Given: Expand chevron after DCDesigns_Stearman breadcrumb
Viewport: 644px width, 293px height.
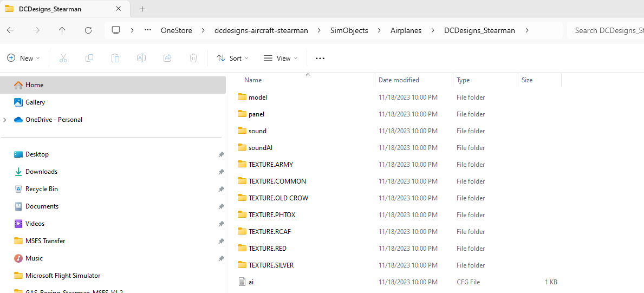Looking at the screenshot, I should pyautogui.click(x=526, y=30).
